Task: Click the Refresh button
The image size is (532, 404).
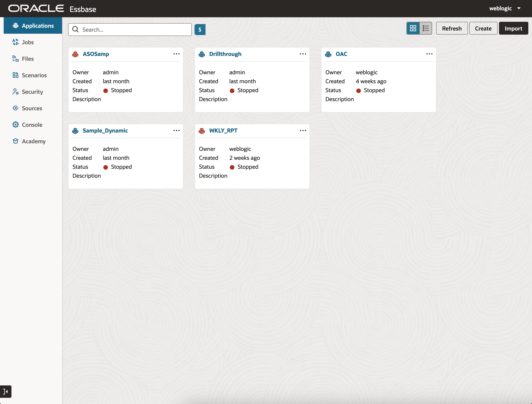Action: 451,28
